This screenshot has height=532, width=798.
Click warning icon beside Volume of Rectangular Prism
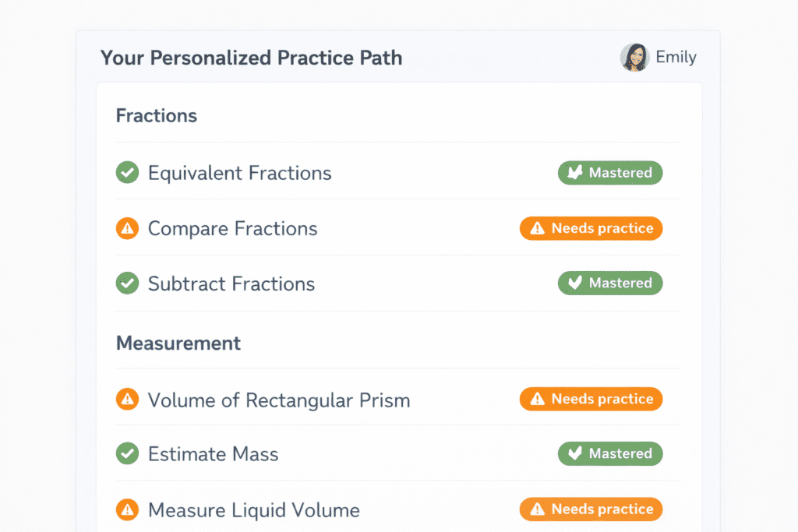[127, 400]
